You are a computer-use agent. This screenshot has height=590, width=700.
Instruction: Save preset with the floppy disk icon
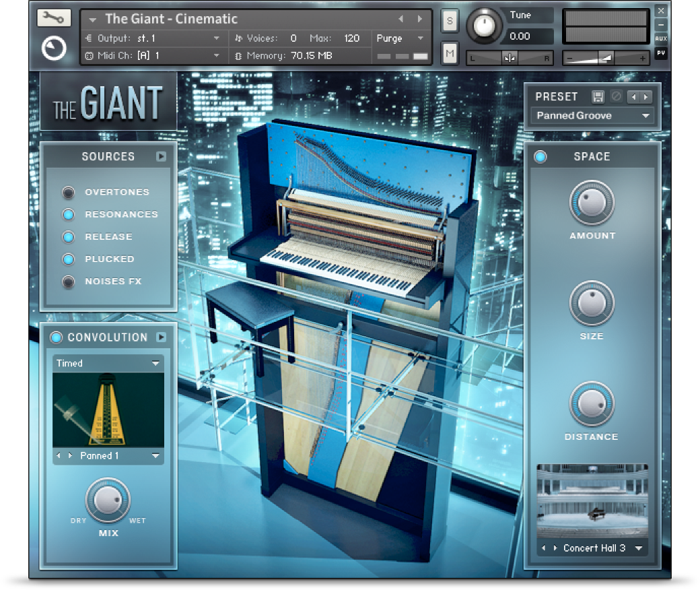[x=598, y=96]
